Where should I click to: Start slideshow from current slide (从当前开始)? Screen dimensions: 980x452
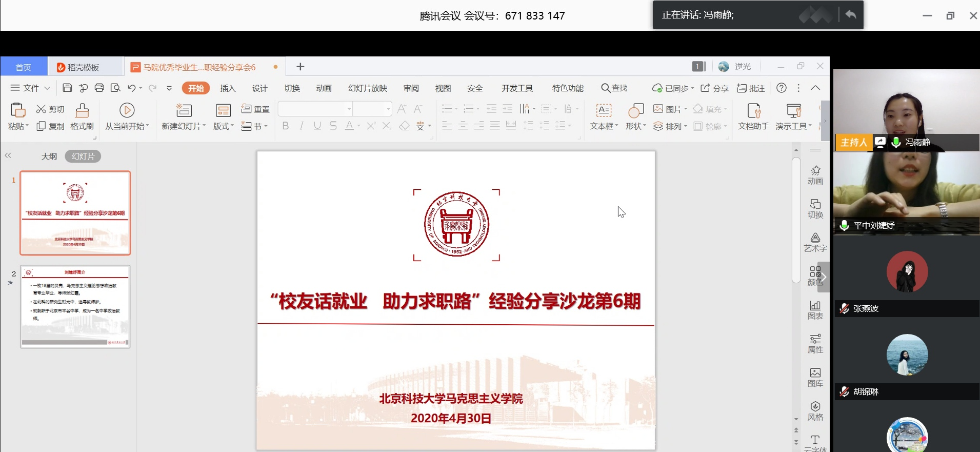127,116
